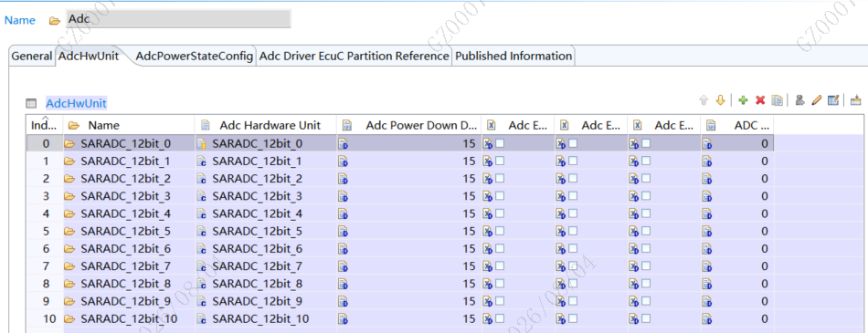Click power down delay icon in row 1

click(x=344, y=161)
